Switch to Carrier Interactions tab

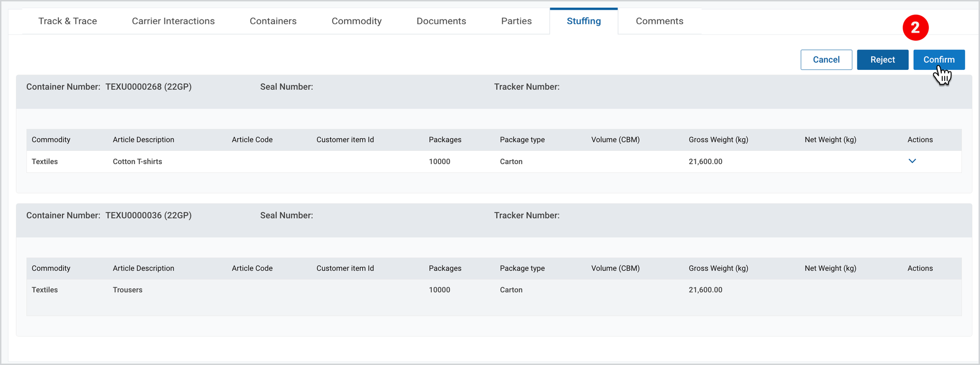click(x=173, y=21)
